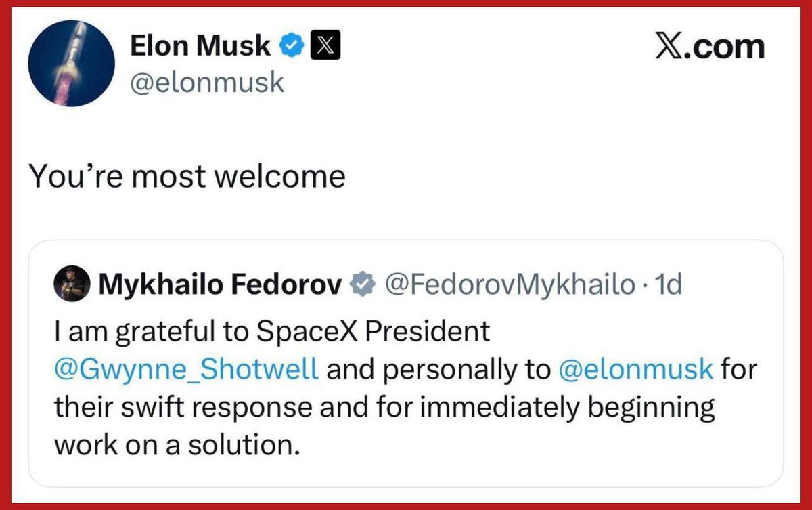812x510 pixels.
Task: Open the @elonmusk mention in quoted post
Action: coord(637,370)
